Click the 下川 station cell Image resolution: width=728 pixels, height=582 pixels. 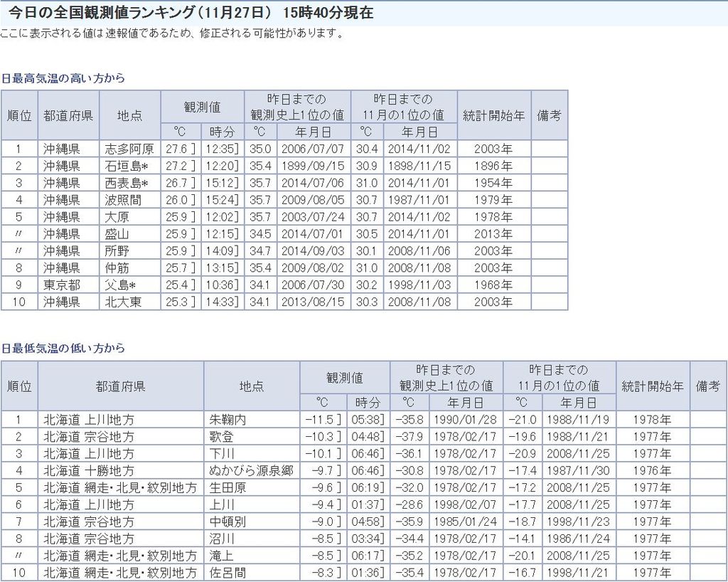pyautogui.click(x=252, y=453)
